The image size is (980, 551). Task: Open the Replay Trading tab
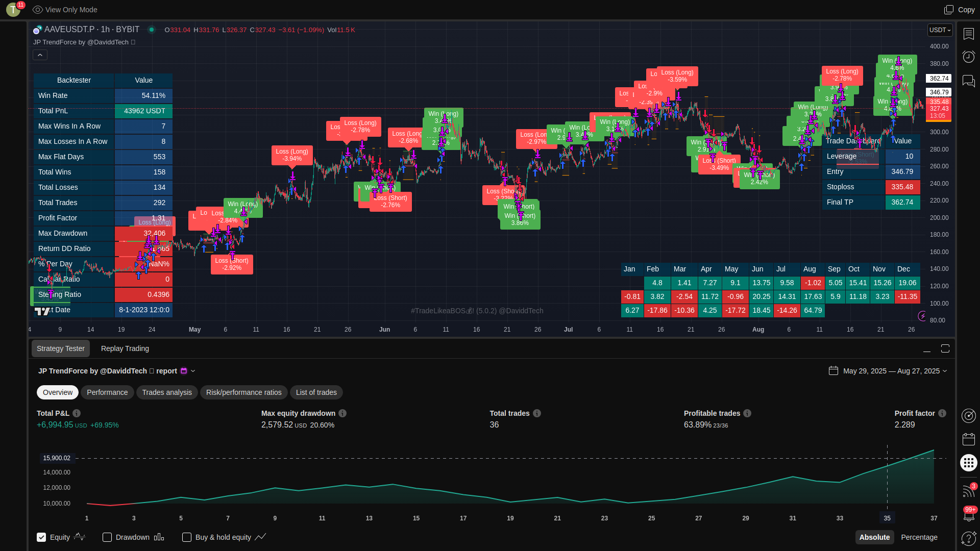[125, 348]
